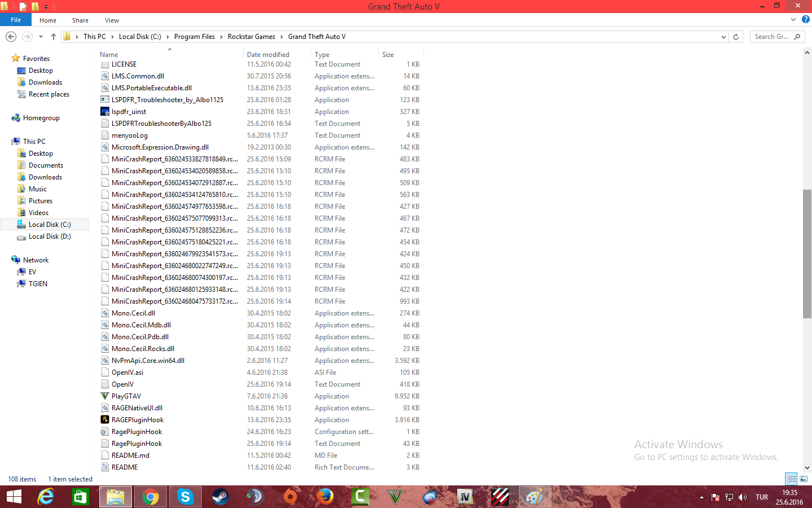Open the breadcrumb arrow after Rockstar Games
This screenshot has height=508, width=812.
click(281, 37)
